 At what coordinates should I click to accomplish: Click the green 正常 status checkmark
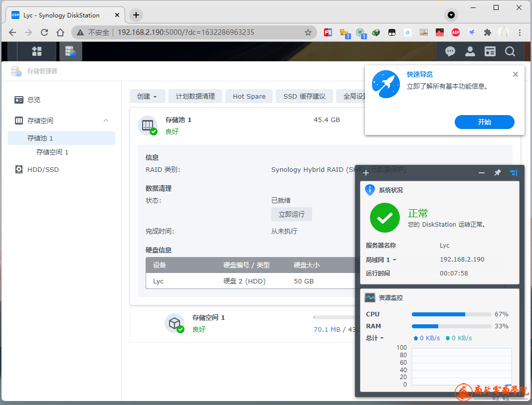click(x=385, y=218)
